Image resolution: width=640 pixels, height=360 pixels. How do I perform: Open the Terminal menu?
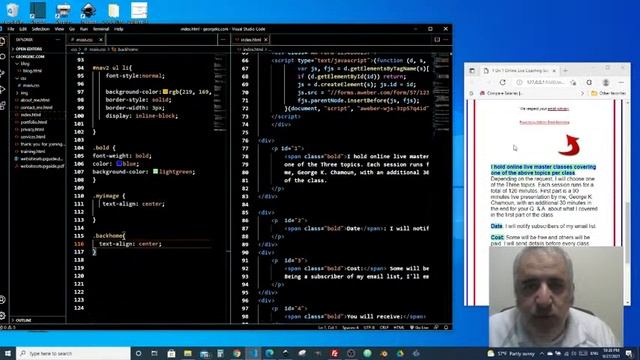click(101, 29)
